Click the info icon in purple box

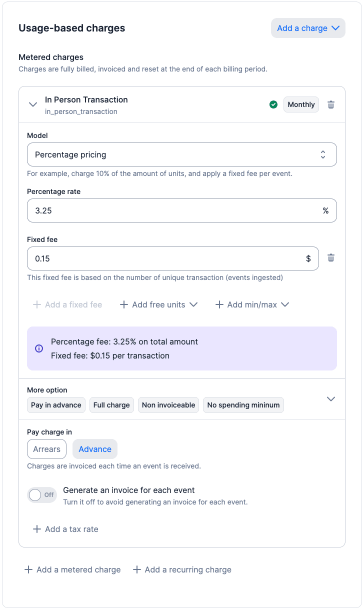tap(39, 348)
